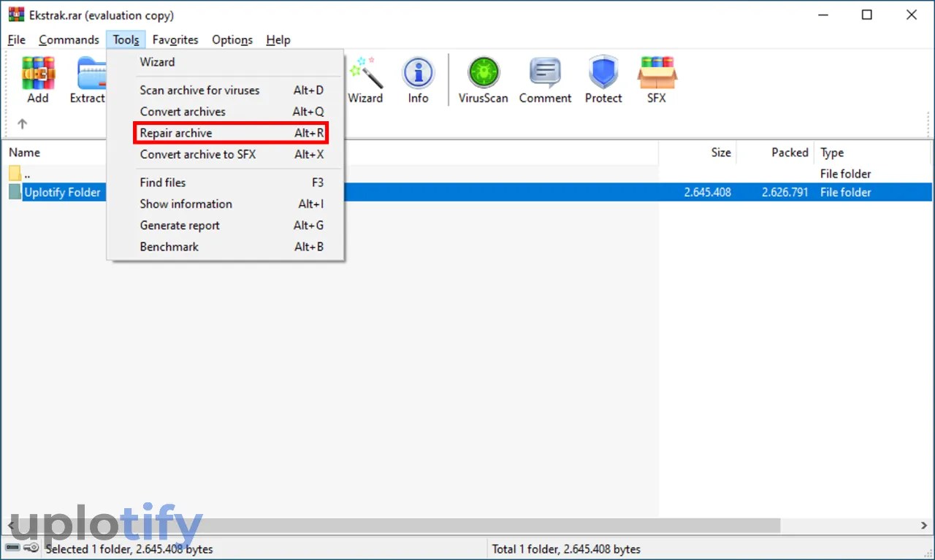This screenshot has width=935, height=560.
Task: Click the Add toolbar icon
Action: point(38,80)
